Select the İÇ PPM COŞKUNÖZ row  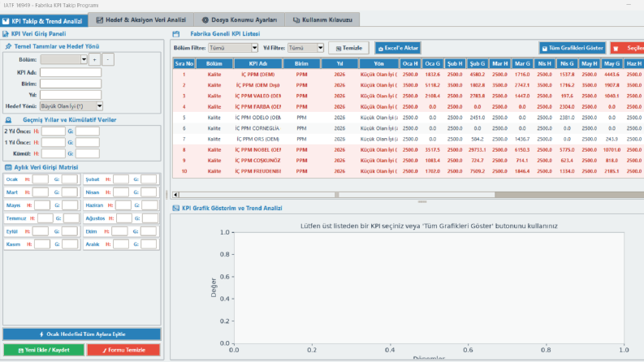[x=408, y=161]
